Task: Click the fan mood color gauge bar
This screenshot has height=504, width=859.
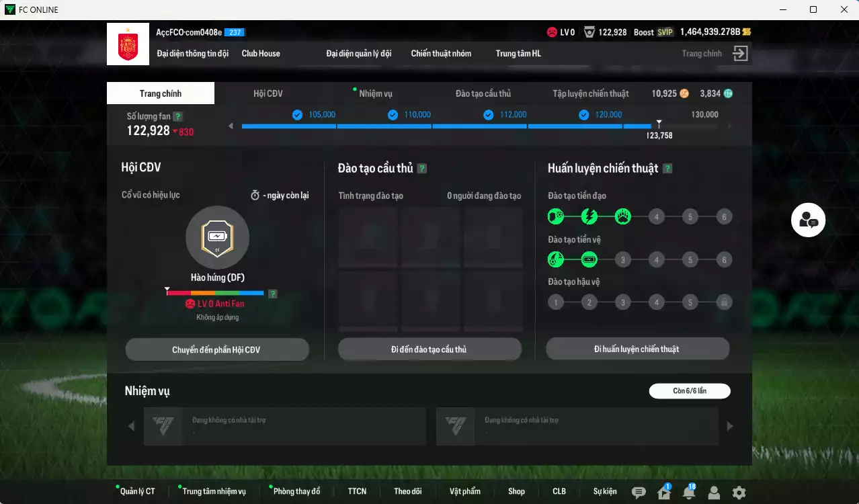Action: pyautogui.click(x=215, y=293)
